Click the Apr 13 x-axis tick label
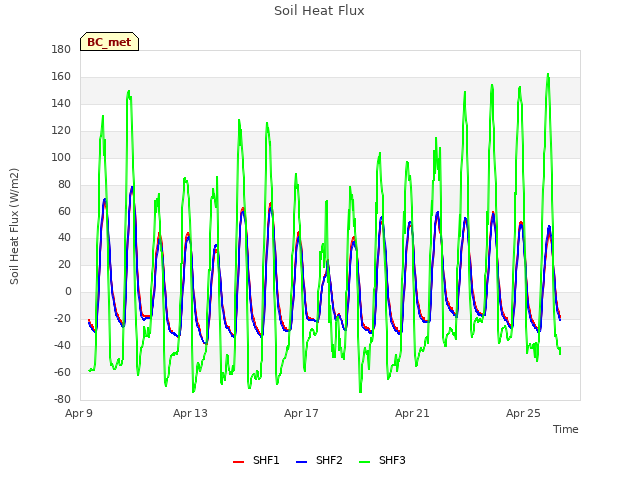Image resolution: width=640 pixels, height=480 pixels. 190,413
